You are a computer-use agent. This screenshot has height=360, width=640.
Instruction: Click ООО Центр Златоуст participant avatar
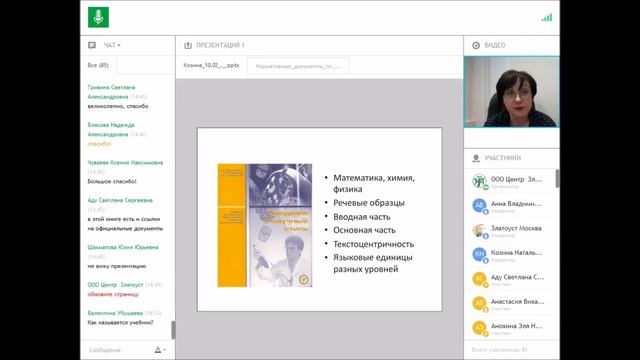480,181
